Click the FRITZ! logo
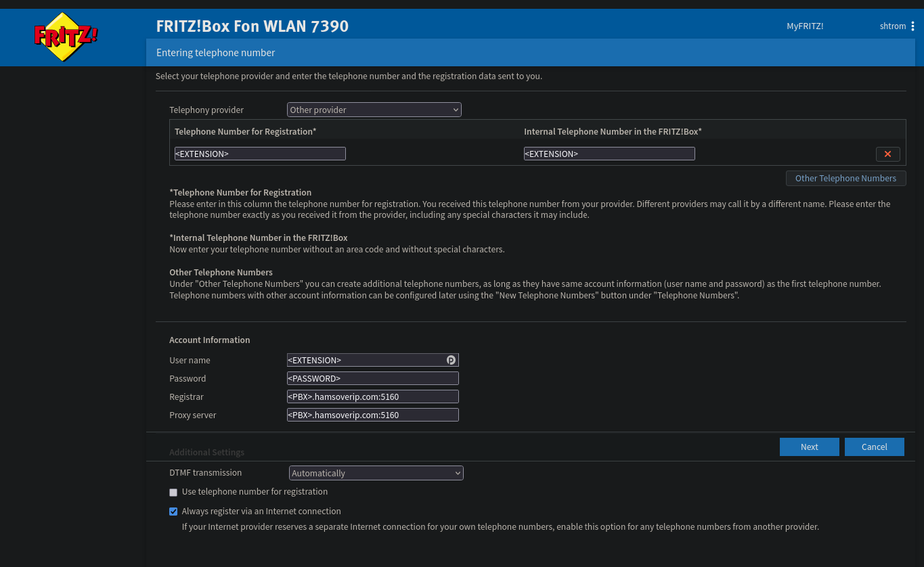924x567 pixels. [x=66, y=37]
